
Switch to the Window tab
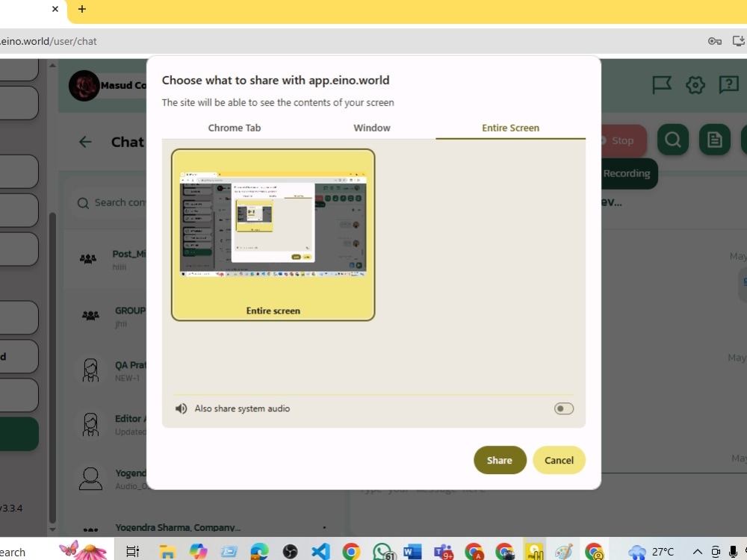371,128
